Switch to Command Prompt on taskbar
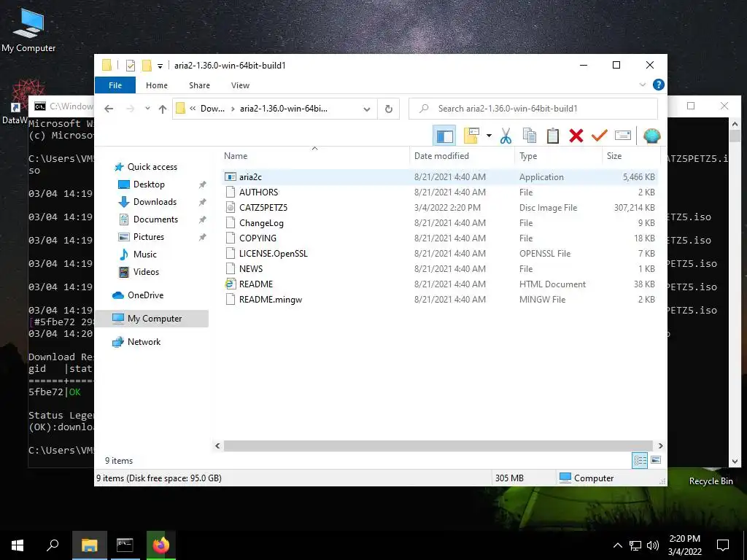This screenshot has height=560, width=747. coord(125,545)
